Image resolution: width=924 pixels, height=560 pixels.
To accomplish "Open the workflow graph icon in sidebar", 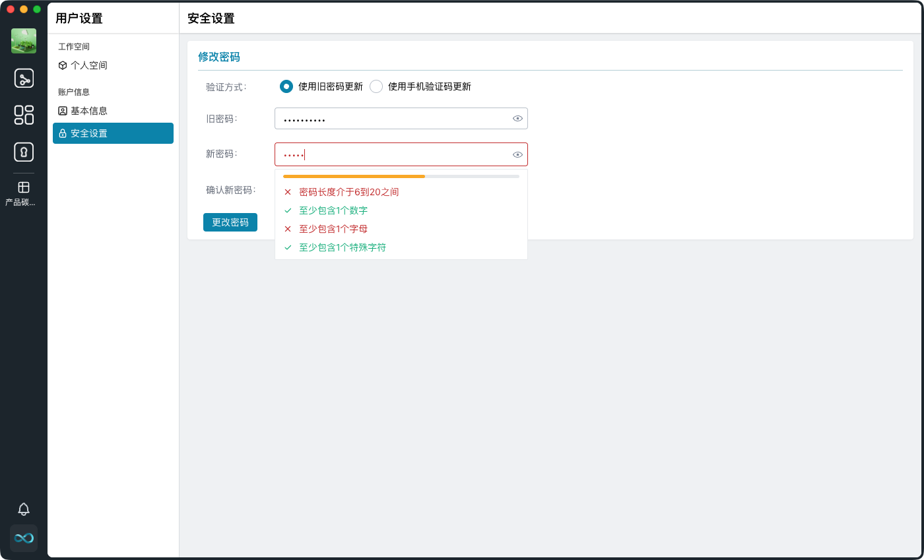I will click(24, 78).
